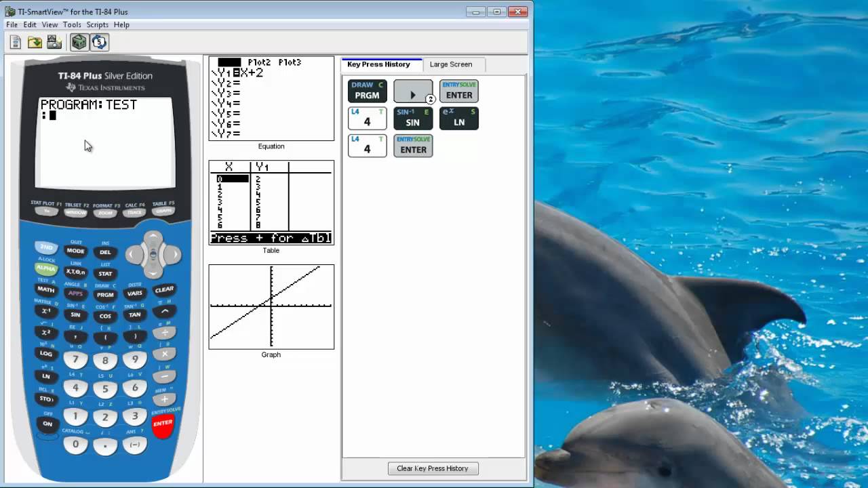Click the number 5 key on the keypad
868x488 pixels.
point(105,390)
